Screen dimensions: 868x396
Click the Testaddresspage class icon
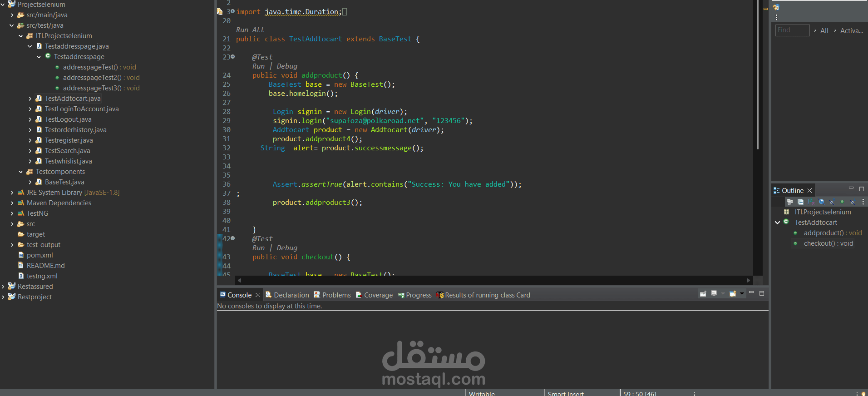(48, 56)
